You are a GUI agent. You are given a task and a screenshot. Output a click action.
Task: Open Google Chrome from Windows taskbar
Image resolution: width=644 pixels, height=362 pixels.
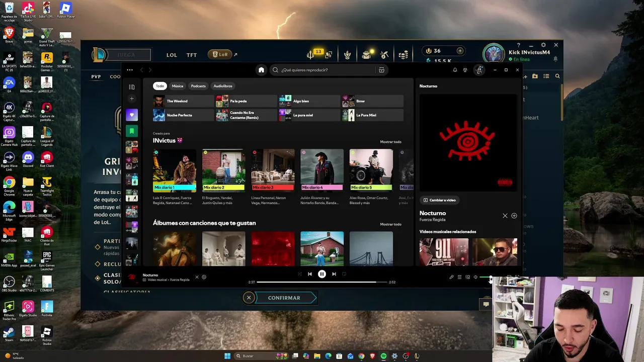[361, 356]
